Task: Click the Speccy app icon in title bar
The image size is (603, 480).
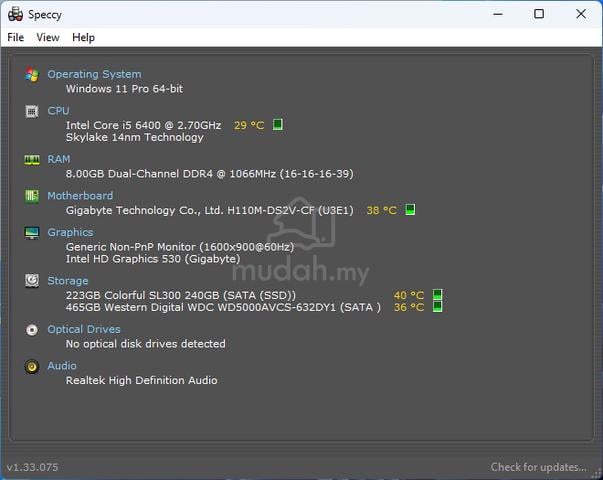Action: 15,14
